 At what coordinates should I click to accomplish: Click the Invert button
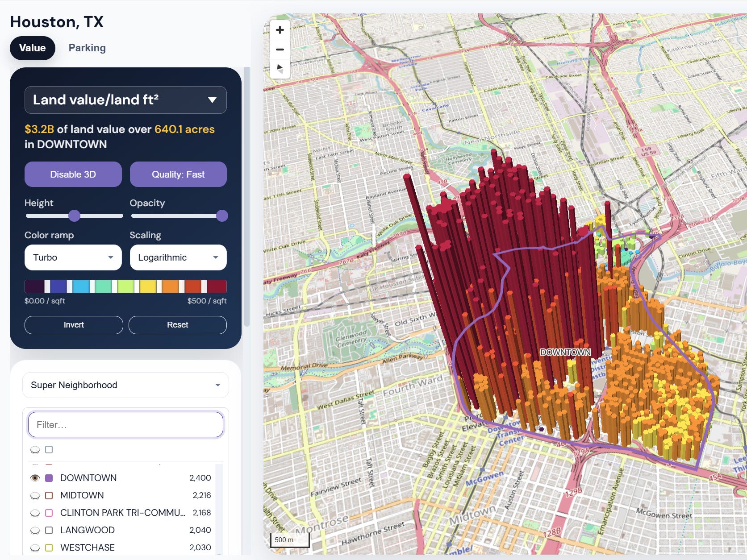[74, 325]
